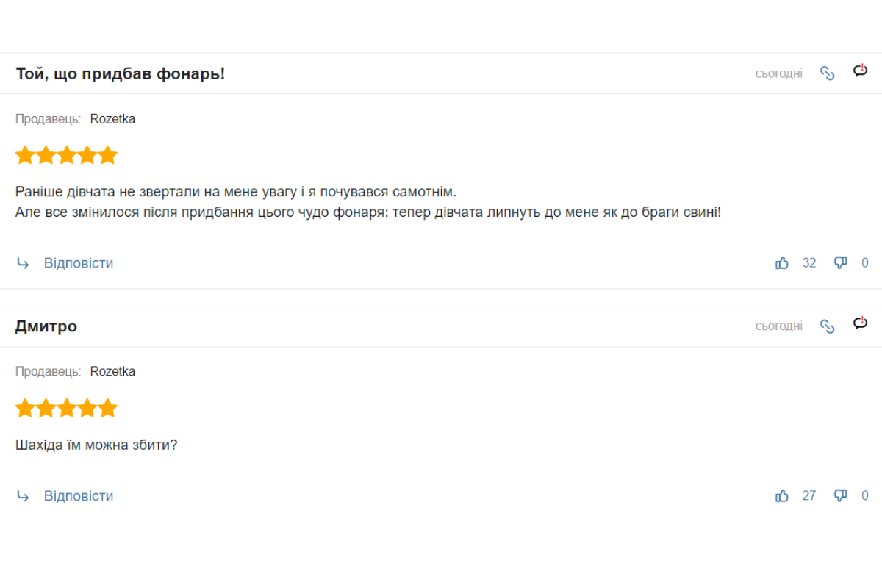Screen dimensions: 882x588
Task: Report Дмитро's review about the Shahed
Action: [860, 324]
